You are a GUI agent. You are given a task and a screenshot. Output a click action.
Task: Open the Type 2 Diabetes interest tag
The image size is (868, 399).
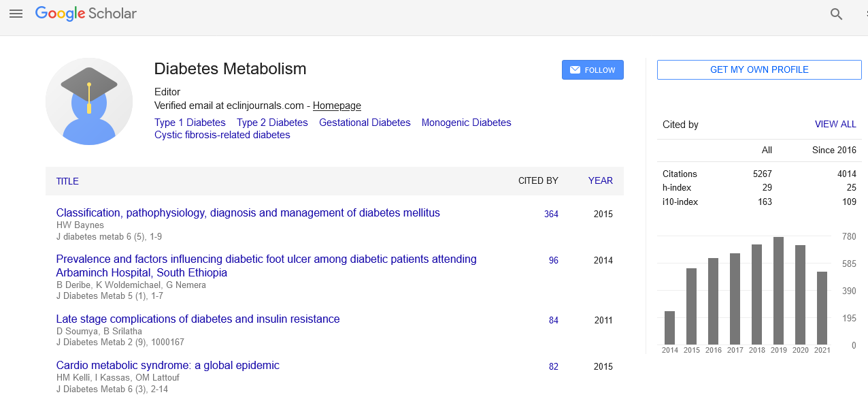(272, 122)
